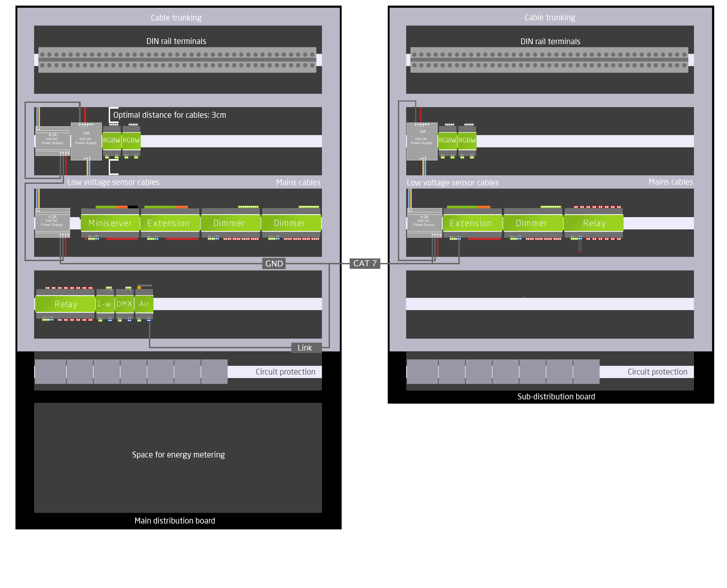Select the 1-w extension module
The image size is (727, 588).
click(105, 304)
